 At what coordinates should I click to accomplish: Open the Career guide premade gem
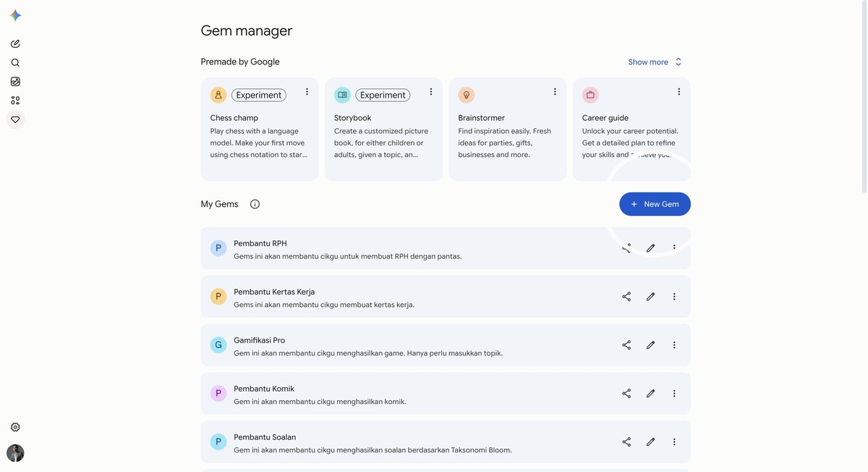point(631,130)
